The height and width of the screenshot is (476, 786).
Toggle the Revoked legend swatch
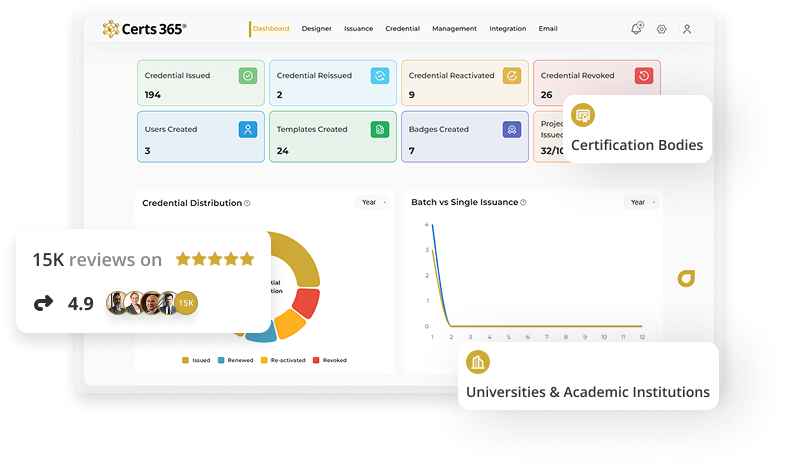point(316,360)
